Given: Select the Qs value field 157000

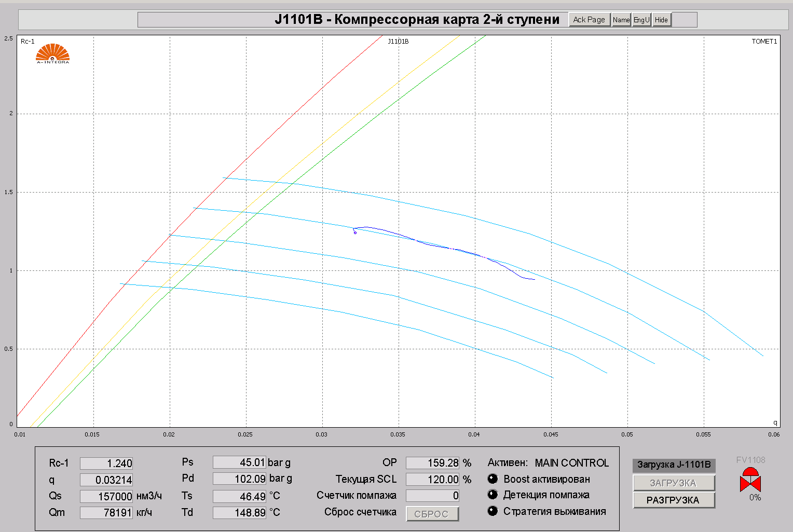Looking at the screenshot, I should click(106, 496).
